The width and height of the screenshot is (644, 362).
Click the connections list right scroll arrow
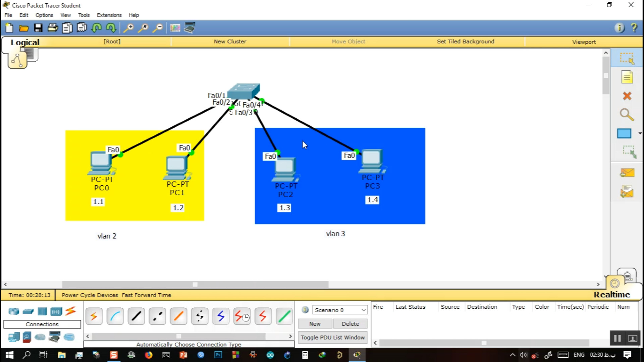[x=290, y=336]
